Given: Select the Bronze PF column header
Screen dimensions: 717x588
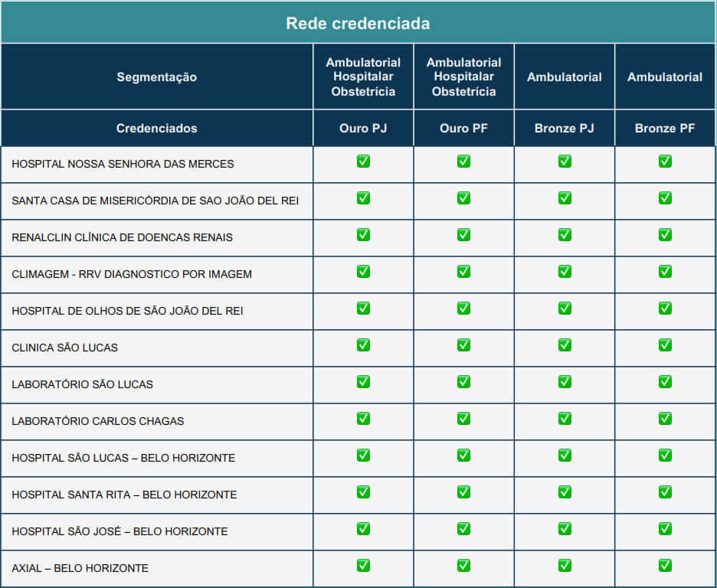Looking at the screenshot, I should click(665, 129).
